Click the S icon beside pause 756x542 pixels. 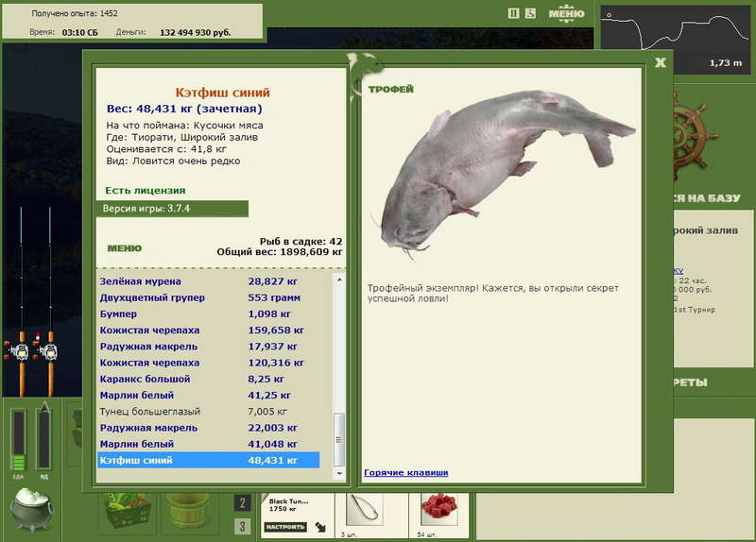[530, 13]
